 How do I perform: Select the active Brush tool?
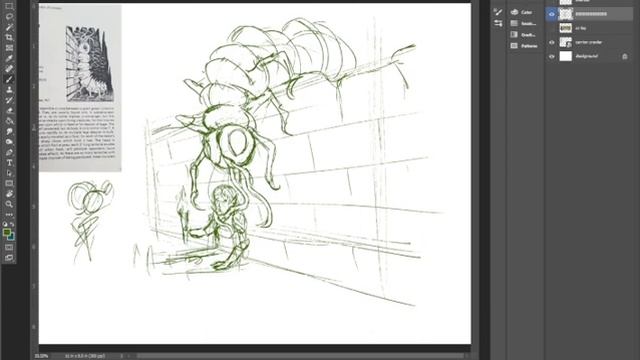9,79
